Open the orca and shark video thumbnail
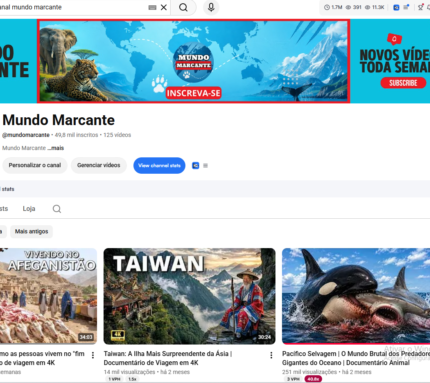 (x=356, y=296)
